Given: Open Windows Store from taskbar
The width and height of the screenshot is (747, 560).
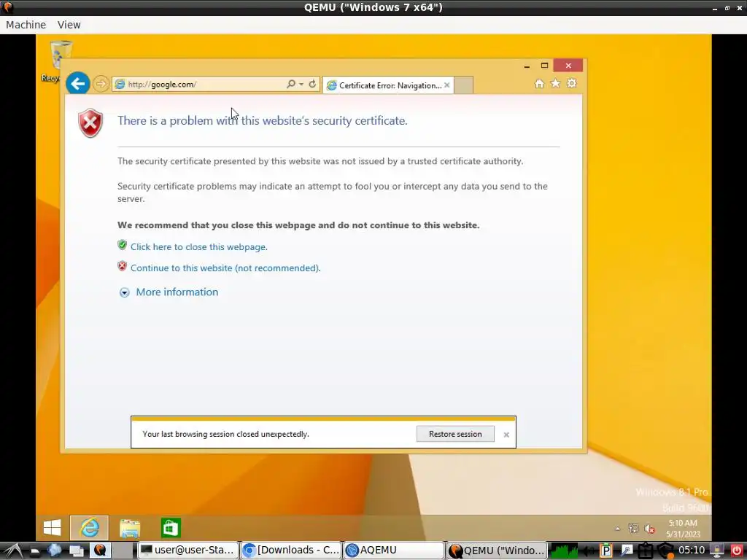Looking at the screenshot, I should [171, 528].
